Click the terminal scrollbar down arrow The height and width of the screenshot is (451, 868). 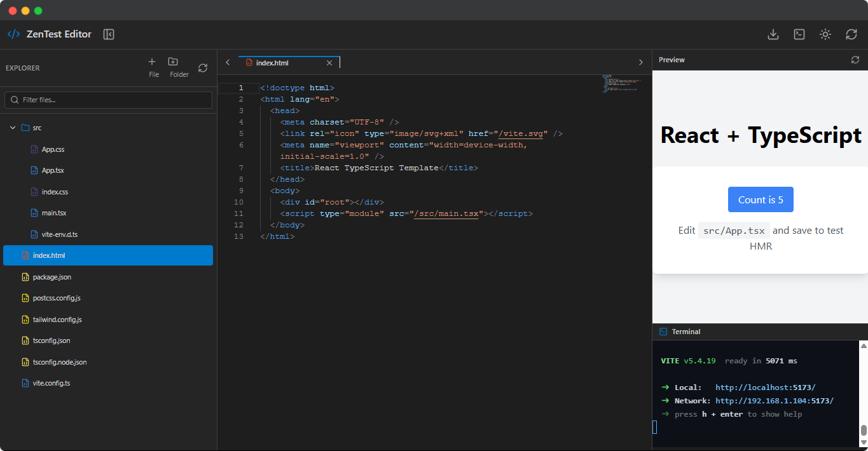point(864,442)
